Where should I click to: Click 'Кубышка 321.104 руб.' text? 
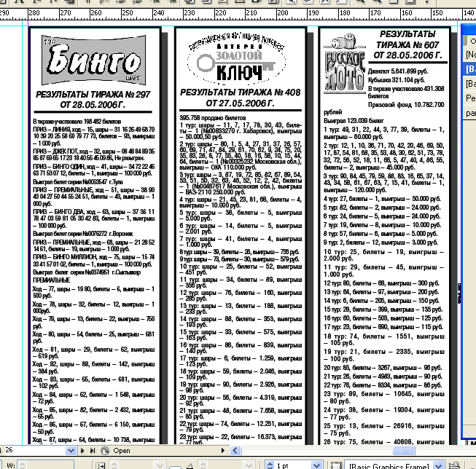coord(396,80)
